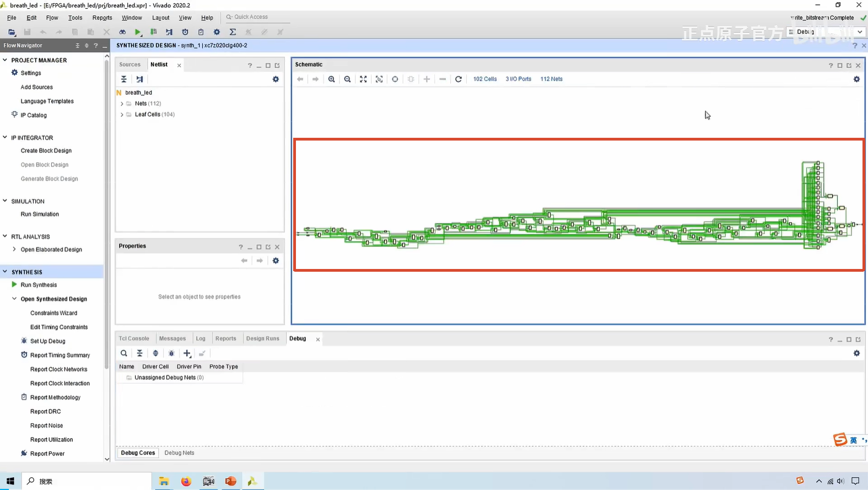Collapse the IP INTEGRATOR section
This screenshot has width=868, height=490.
(5, 138)
